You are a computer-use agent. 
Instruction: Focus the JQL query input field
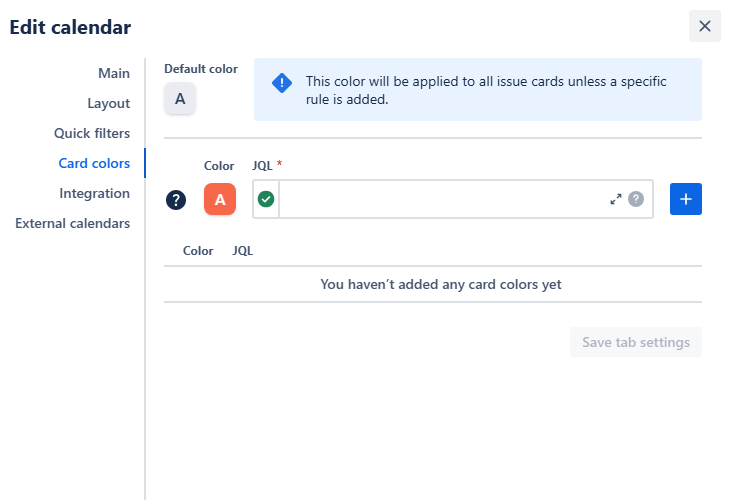tap(440, 199)
